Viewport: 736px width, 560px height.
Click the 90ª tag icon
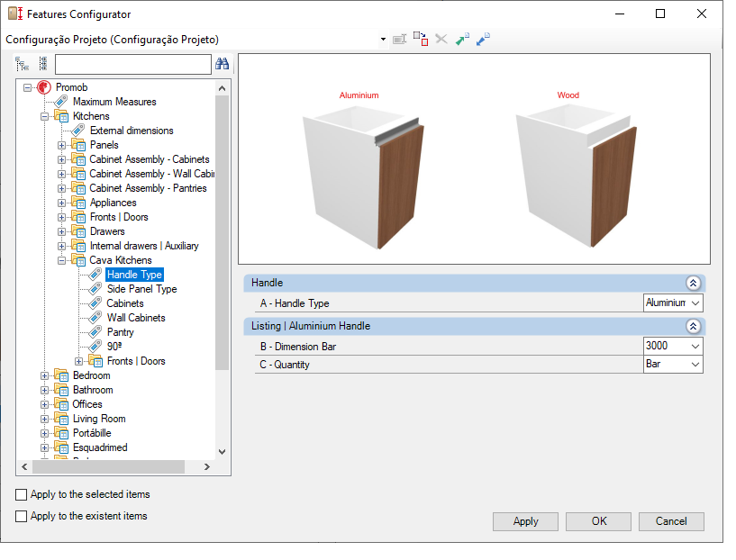point(95,347)
